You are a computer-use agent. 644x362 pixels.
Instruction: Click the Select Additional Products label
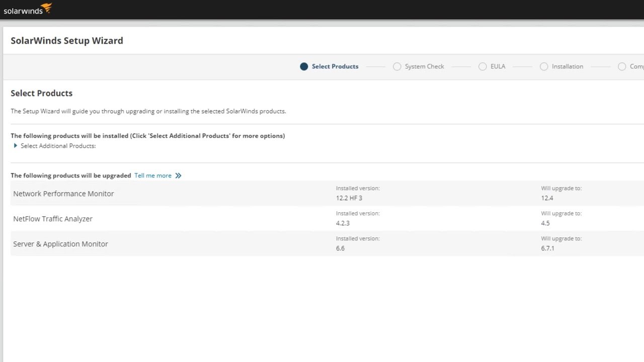(58, 146)
